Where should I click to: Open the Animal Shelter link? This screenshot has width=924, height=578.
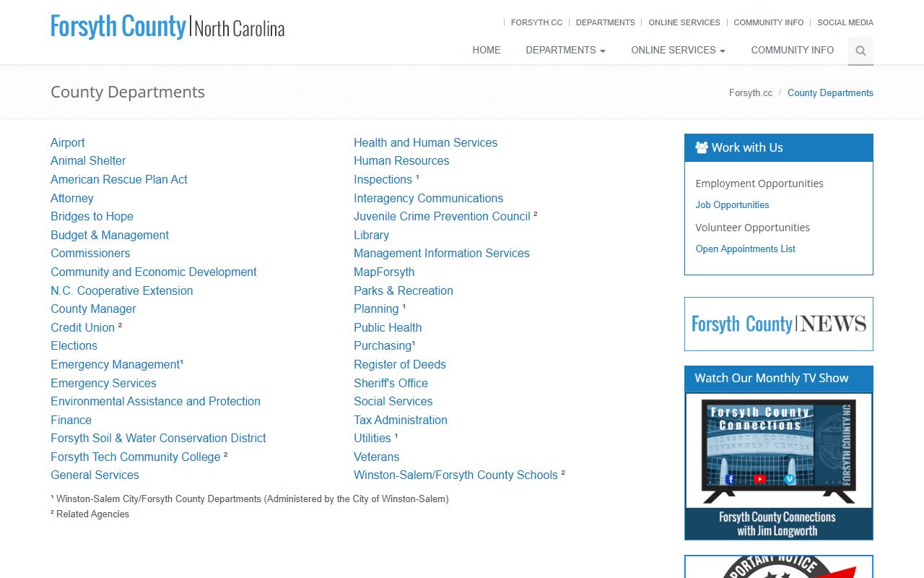(88, 160)
